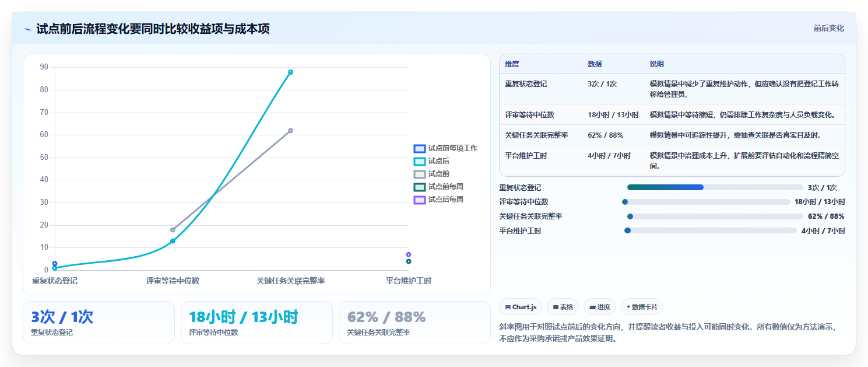This screenshot has height=367, width=868.
Task: Click the 3次 / 1次 progress value
Action: pyautogui.click(x=822, y=188)
